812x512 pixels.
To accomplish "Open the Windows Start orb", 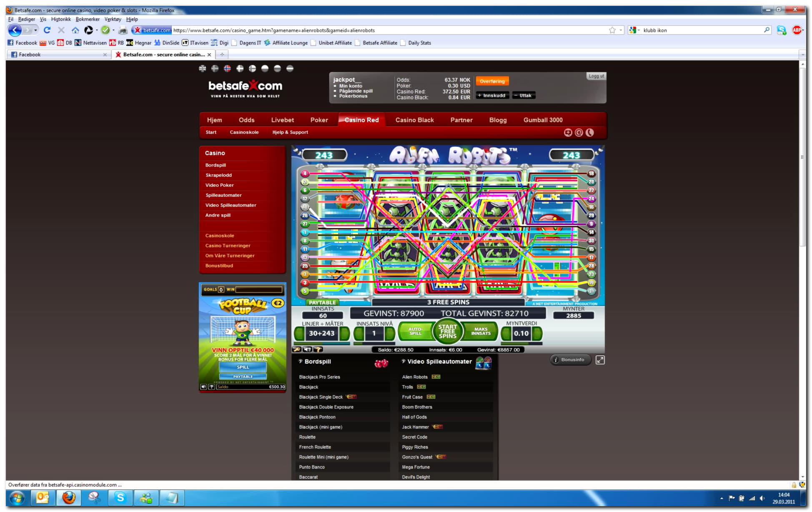I will coord(17,498).
